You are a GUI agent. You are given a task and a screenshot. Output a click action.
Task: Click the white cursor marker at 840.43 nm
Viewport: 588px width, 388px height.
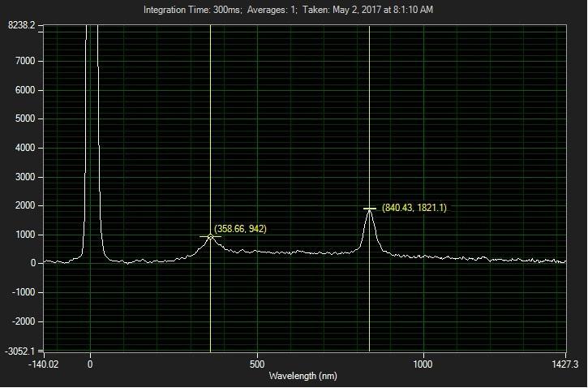coord(369,188)
